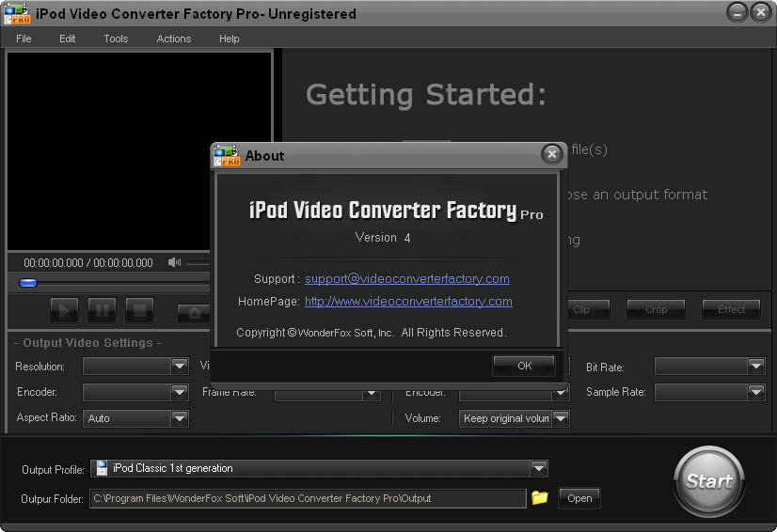Click the video preview area

point(139,151)
